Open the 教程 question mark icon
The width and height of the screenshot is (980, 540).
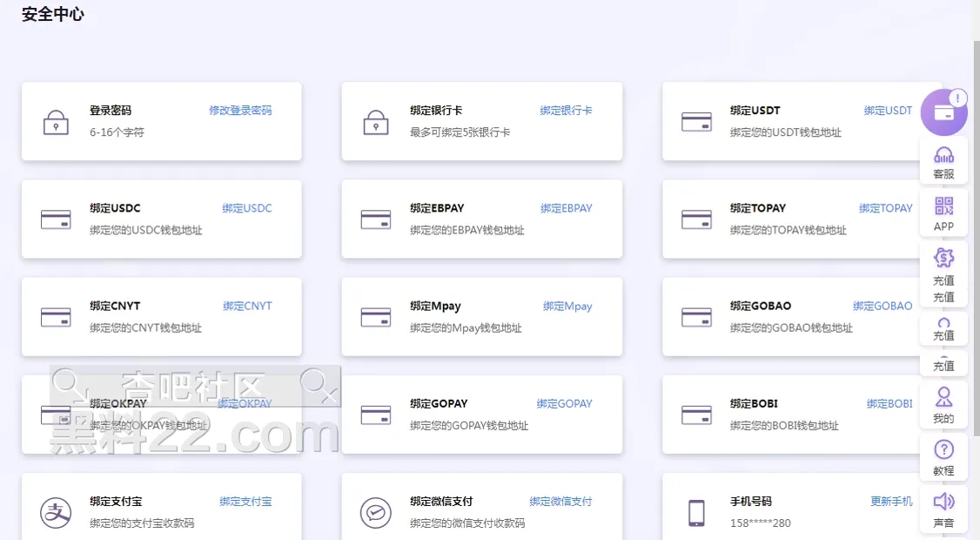coord(943,449)
